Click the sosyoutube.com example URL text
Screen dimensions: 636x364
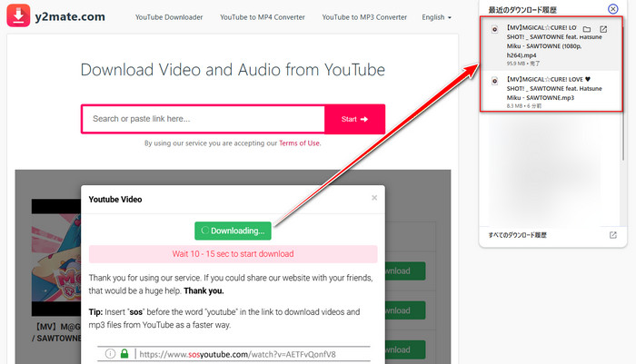coord(238,354)
